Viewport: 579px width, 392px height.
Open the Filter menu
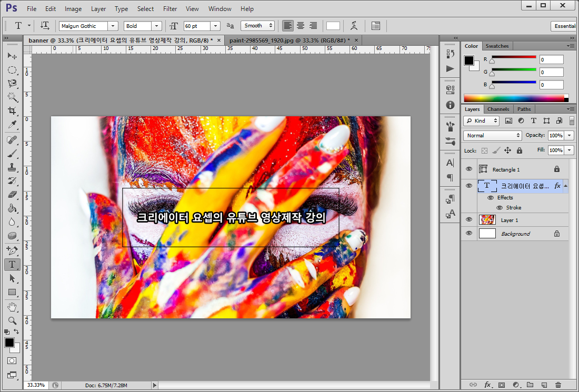(170, 9)
